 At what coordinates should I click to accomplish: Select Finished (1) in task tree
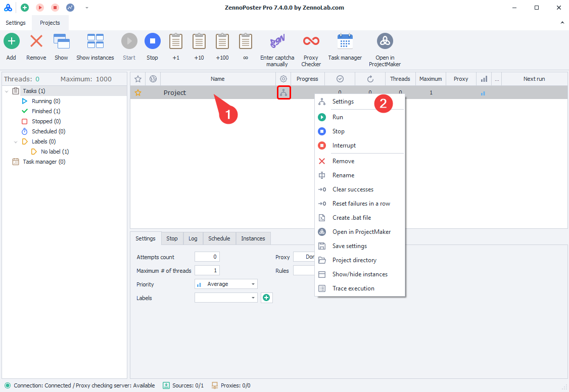pos(45,111)
